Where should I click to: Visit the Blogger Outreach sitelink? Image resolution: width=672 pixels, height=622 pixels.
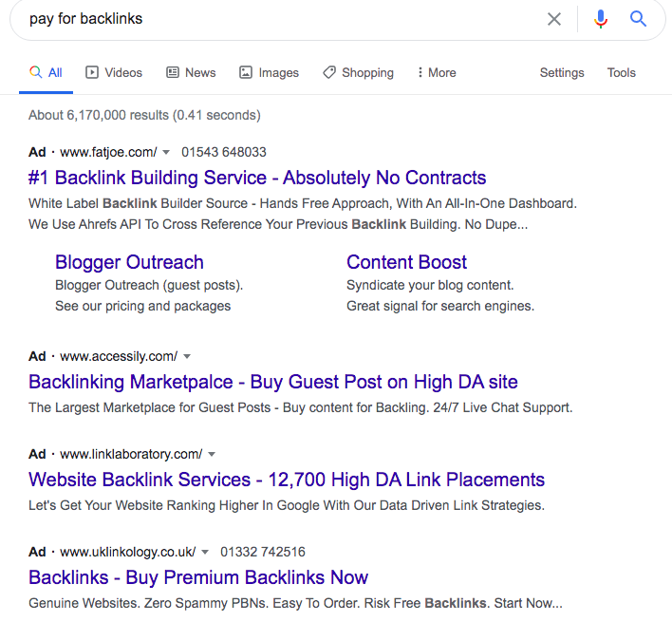(x=129, y=262)
